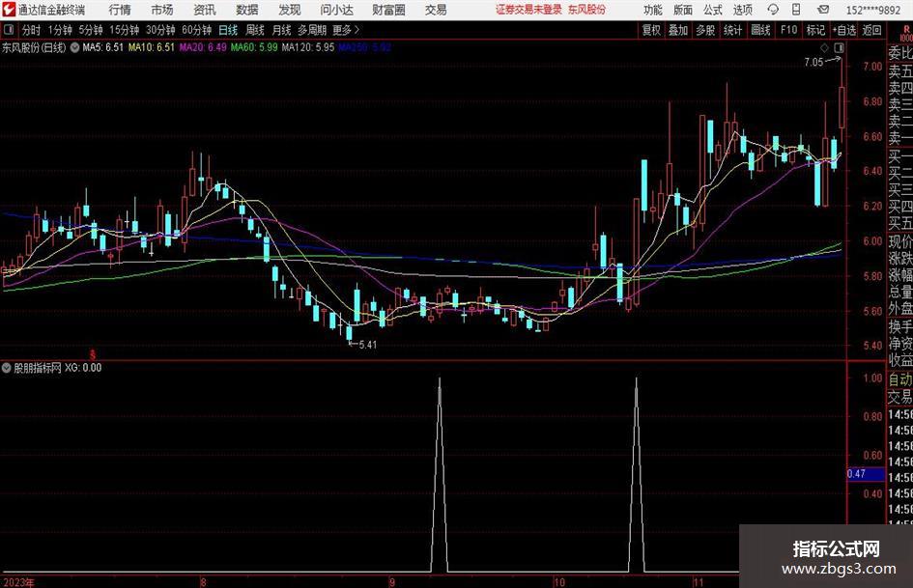Open the 选项 menu
This screenshot has height=588, width=913.
(x=743, y=10)
